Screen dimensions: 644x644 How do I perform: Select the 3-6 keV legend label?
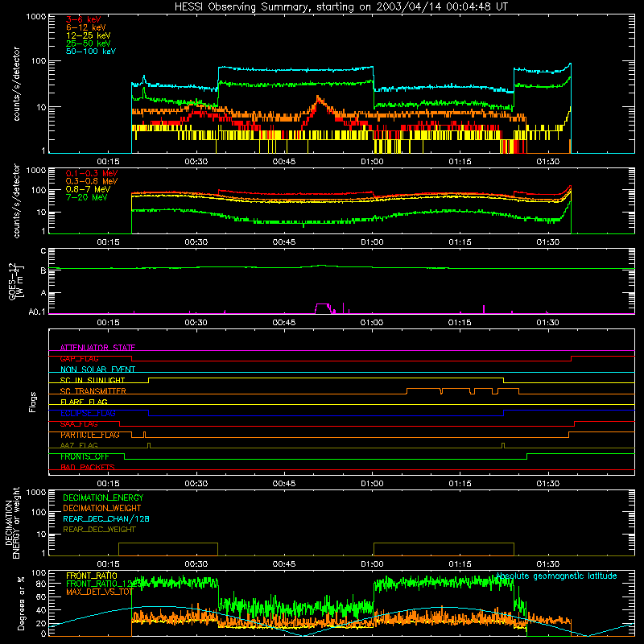coord(83,19)
